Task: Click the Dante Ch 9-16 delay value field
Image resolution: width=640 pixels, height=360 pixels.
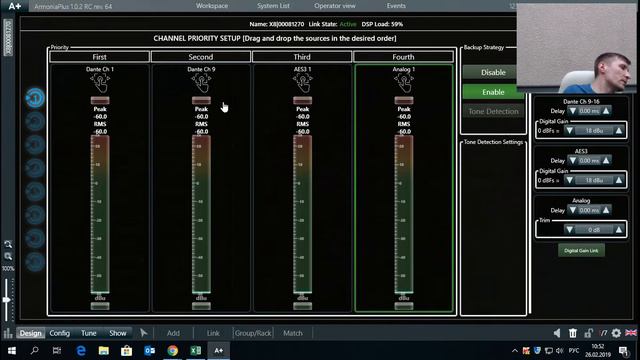Action: click(x=589, y=111)
